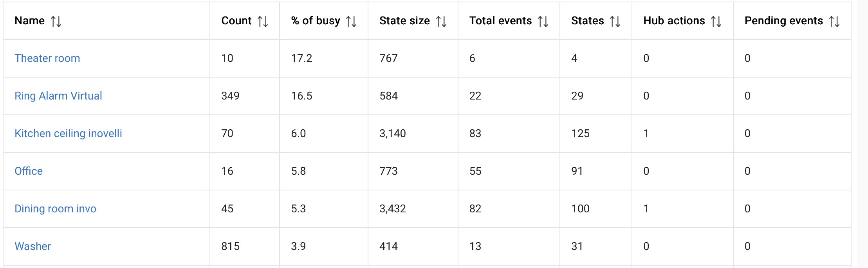Click the Total events header label
Viewport: 868px width, 268px height.
pos(500,21)
